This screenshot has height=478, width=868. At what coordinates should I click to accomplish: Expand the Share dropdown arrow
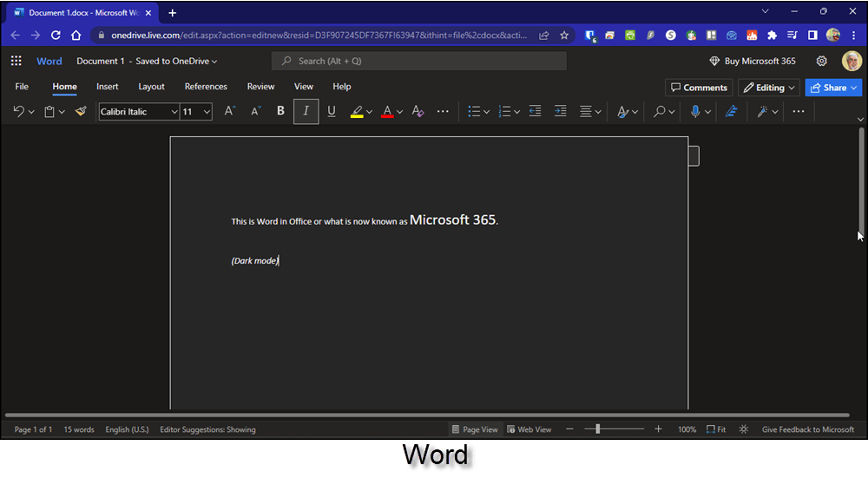854,88
